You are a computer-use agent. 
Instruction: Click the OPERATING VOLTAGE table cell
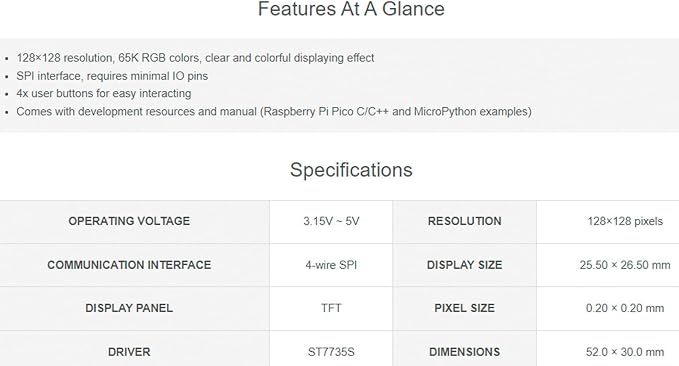134,222
